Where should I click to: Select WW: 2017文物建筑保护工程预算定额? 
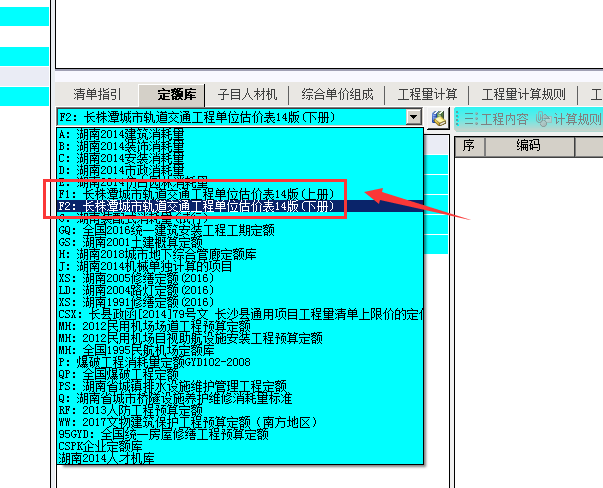pos(240,422)
